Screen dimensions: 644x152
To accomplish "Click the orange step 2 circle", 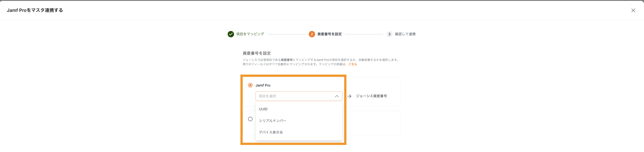I will pyautogui.click(x=311, y=34).
